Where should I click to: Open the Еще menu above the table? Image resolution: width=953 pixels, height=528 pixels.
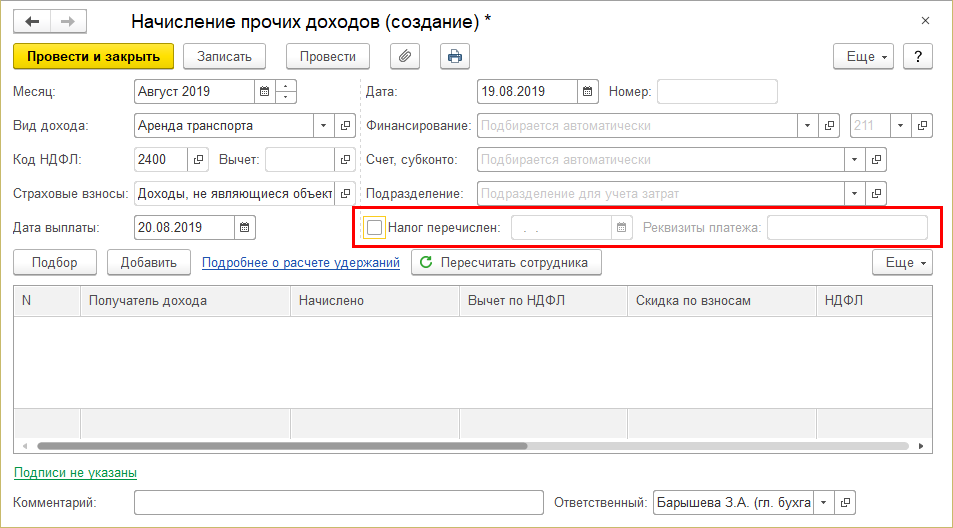[902, 262]
